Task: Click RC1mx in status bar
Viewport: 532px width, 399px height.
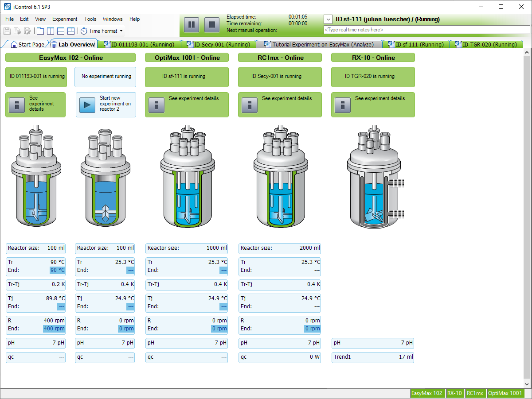Action: coord(475,393)
